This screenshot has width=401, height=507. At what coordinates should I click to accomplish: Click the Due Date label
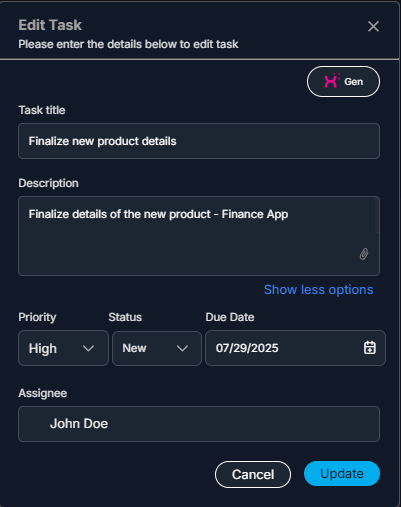coord(230,317)
